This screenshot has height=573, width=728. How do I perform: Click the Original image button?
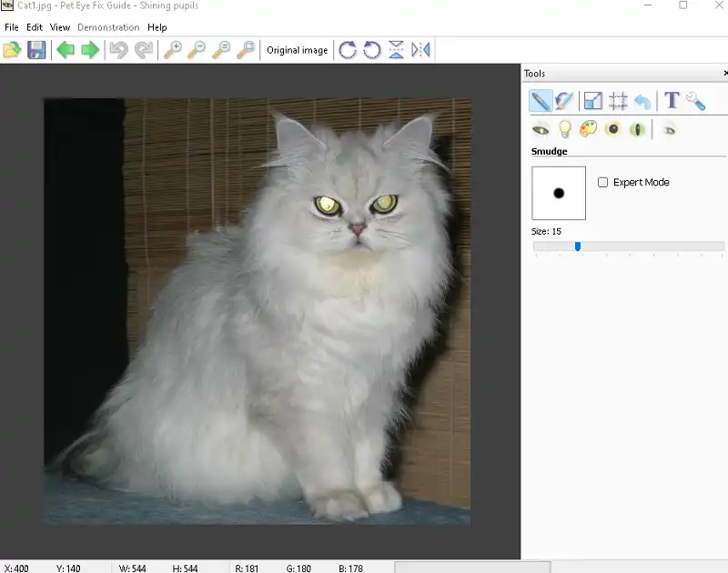(x=297, y=50)
